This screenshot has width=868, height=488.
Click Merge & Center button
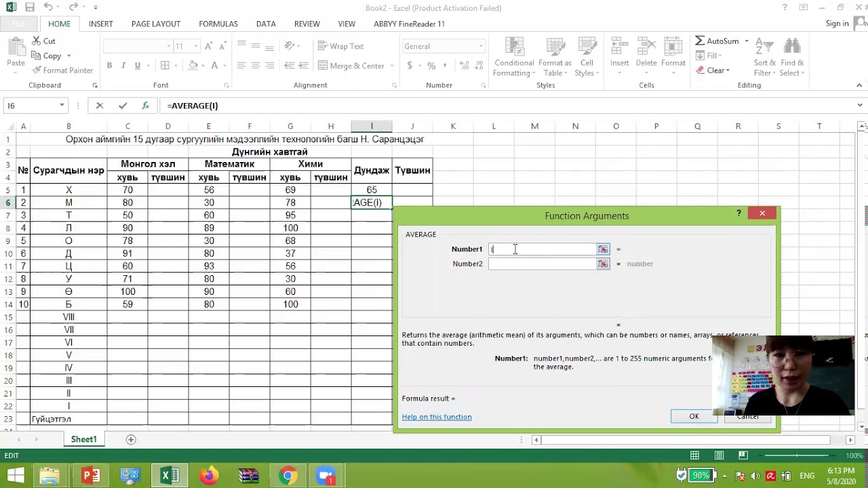(x=351, y=66)
